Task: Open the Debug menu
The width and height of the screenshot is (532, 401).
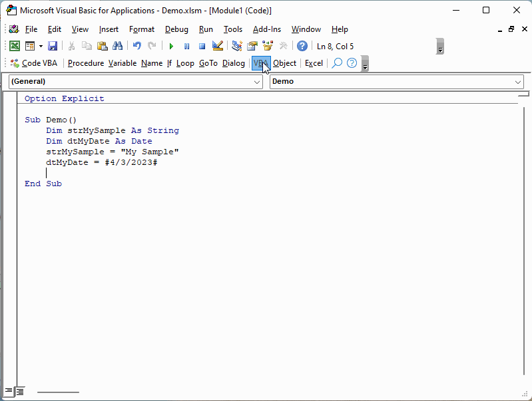Action: click(176, 29)
